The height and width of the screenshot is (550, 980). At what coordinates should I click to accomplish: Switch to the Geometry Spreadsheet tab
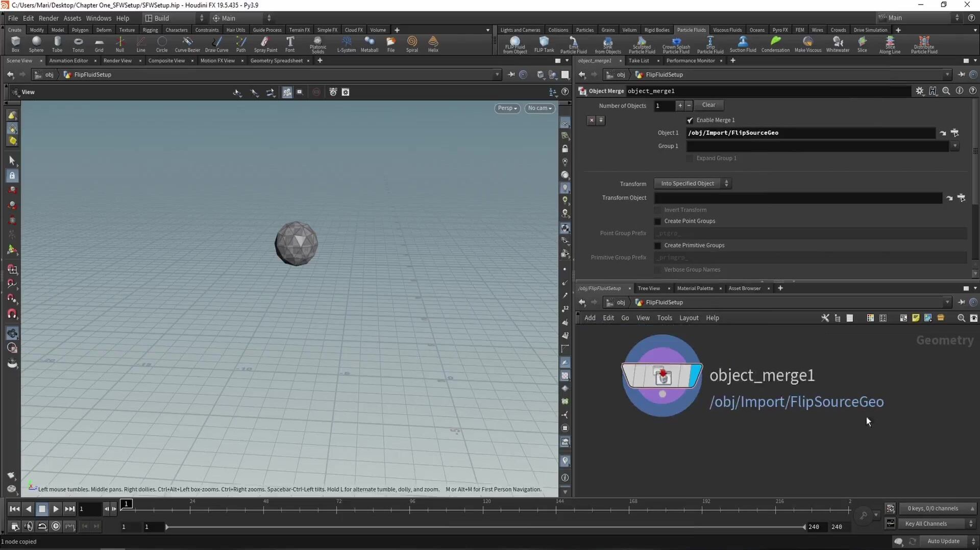tap(276, 61)
